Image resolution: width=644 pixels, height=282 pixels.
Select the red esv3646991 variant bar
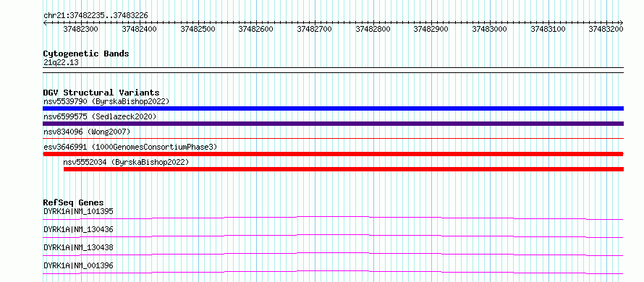pyautogui.click(x=333, y=154)
